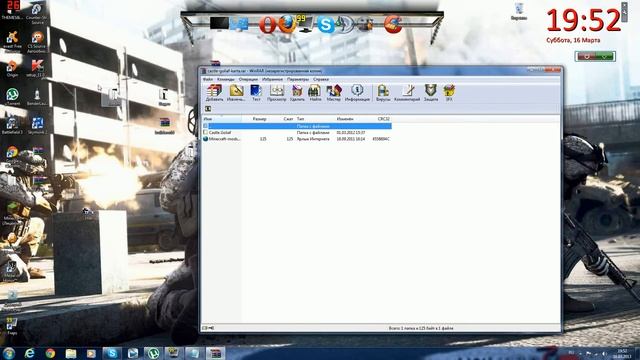Open the Просмотр (View) toolbar tool
The height and width of the screenshot is (360, 640).
pyautogui.click(x=276, y=93)
